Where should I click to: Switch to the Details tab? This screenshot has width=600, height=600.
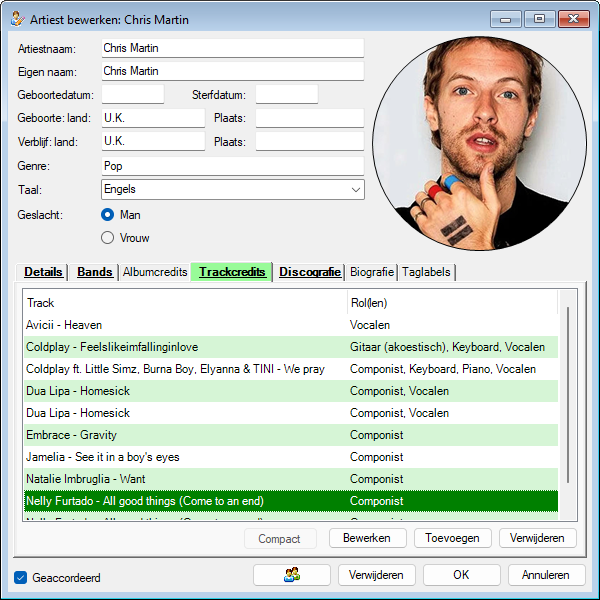(43, 272)
